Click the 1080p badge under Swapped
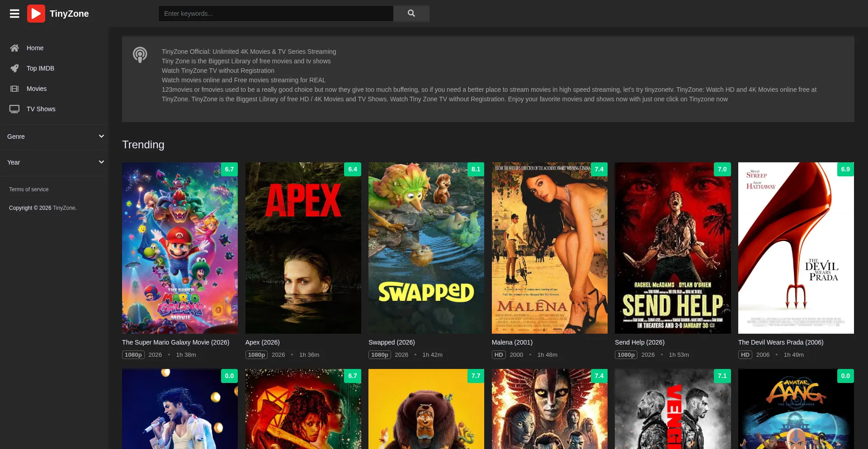This screenshot has height=449, width=868. pyautogui.click(x=380, y=355)
